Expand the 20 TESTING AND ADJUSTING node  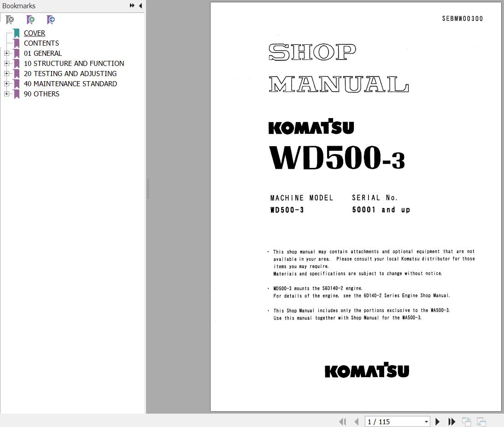point(6,73)
